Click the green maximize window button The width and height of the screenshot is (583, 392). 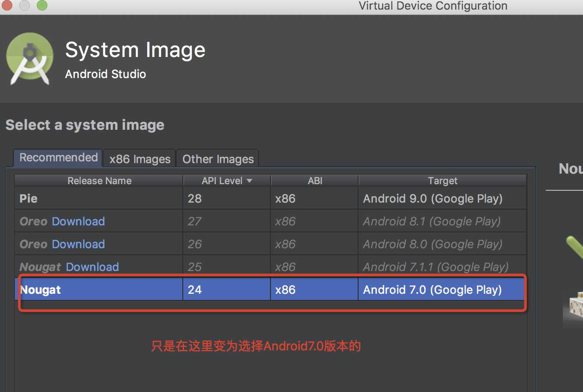42,6
